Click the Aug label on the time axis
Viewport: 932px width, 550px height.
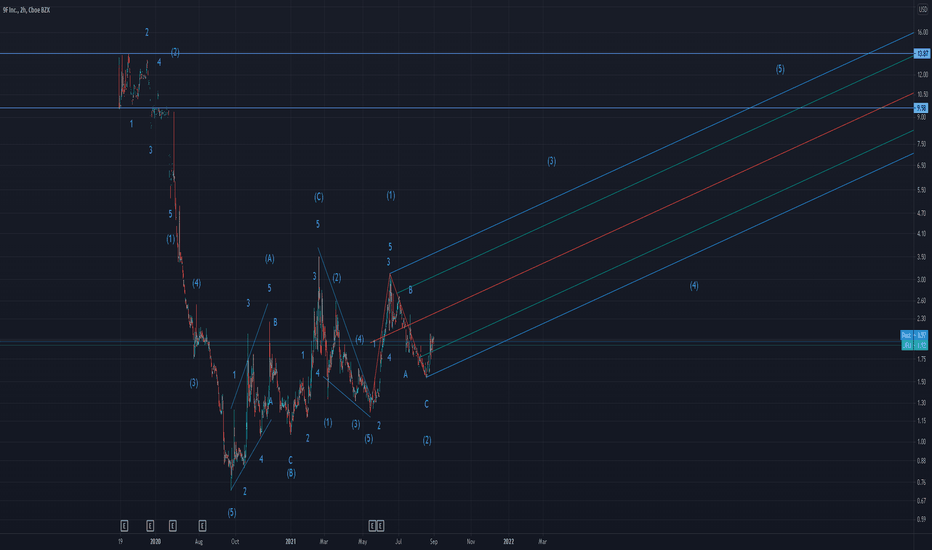coord(199,541)
